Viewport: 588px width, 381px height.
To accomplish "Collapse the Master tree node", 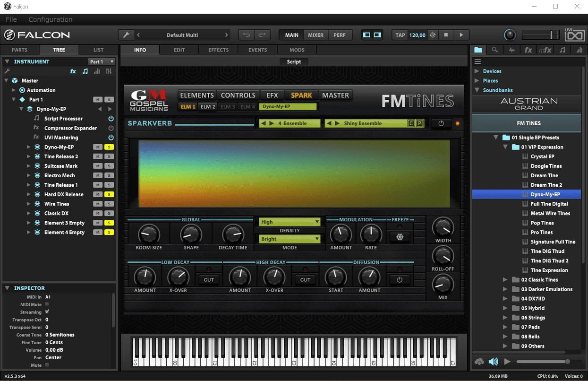I will point(7,81).
